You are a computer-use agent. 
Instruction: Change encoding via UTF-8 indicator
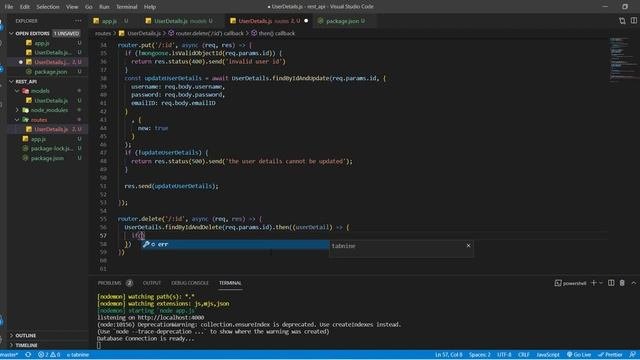tap(504, 355)
